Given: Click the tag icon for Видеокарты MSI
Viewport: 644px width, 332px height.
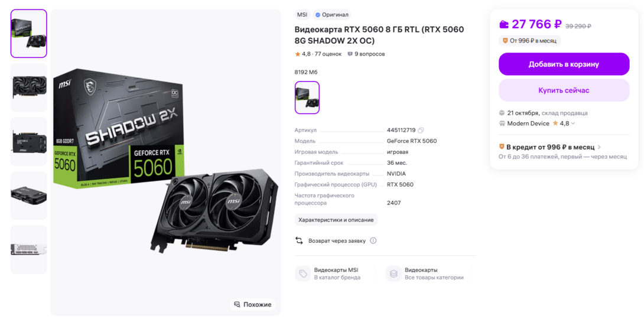Looking at the screenshot, I should [303, 274].
